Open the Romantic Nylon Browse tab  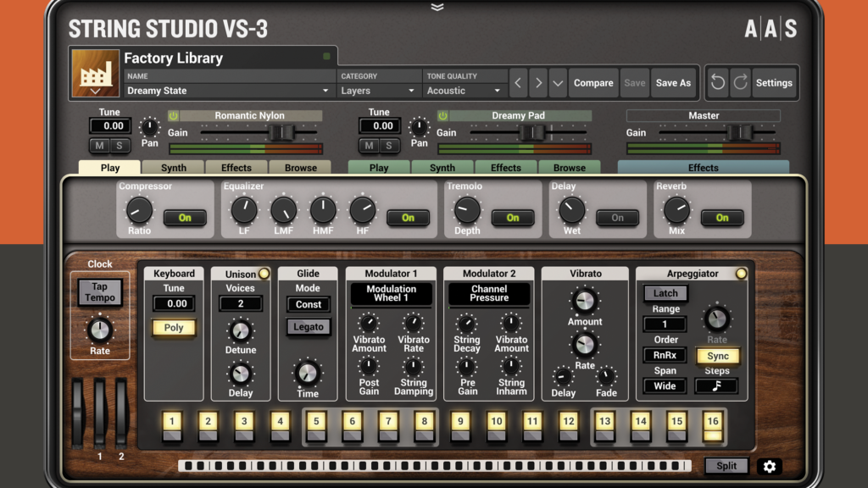point(301,168)
